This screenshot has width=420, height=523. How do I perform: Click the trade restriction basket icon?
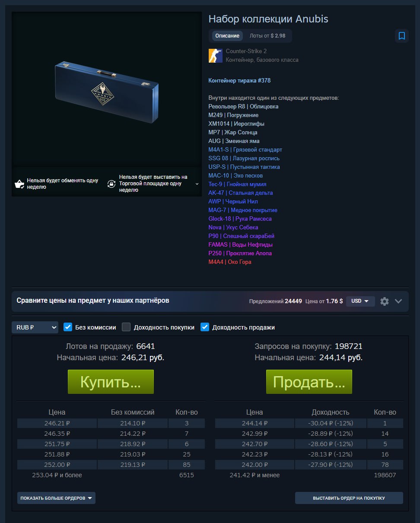(x=19, y=184)
